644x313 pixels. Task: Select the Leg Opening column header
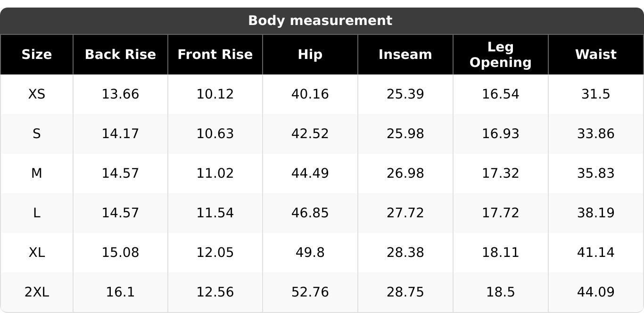[x=500, y=55]
